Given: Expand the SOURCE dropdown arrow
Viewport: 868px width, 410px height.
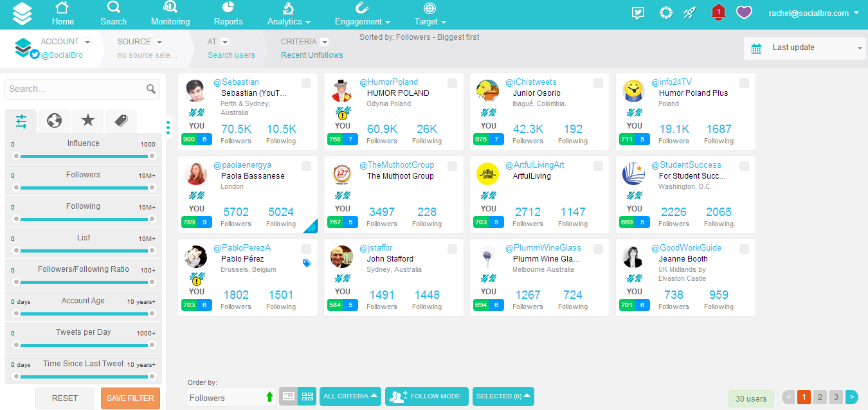Looking at the screenshot, I should (x=159, y=42).
